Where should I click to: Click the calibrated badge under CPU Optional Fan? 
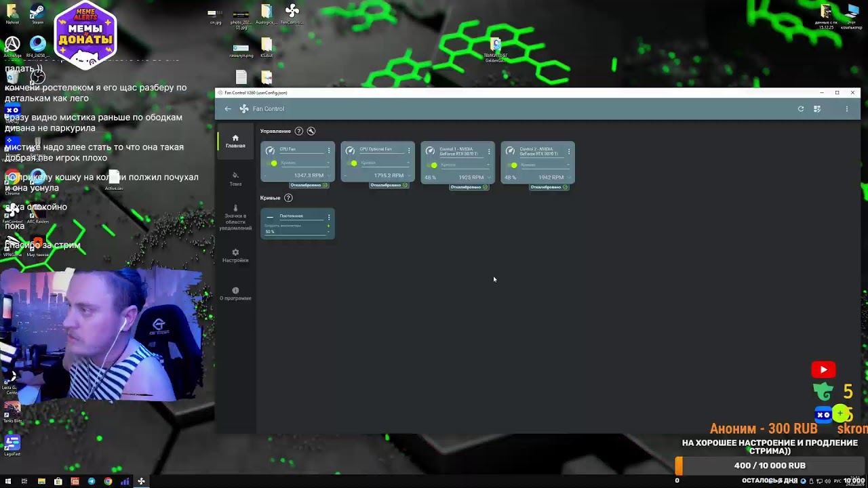(389, 185)
